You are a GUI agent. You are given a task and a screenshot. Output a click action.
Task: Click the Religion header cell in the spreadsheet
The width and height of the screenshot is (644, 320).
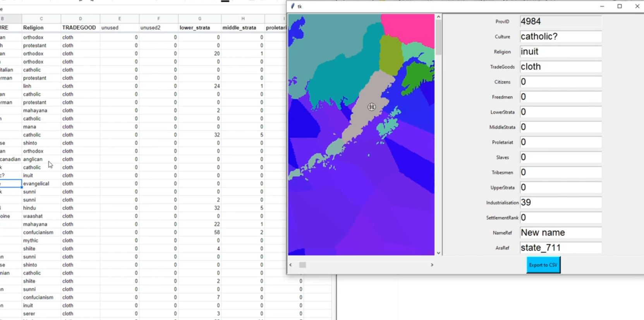41,28
